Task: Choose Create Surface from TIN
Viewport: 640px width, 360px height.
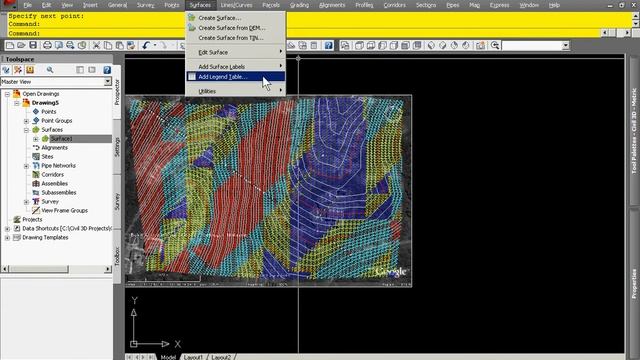Action: point(236,38)
